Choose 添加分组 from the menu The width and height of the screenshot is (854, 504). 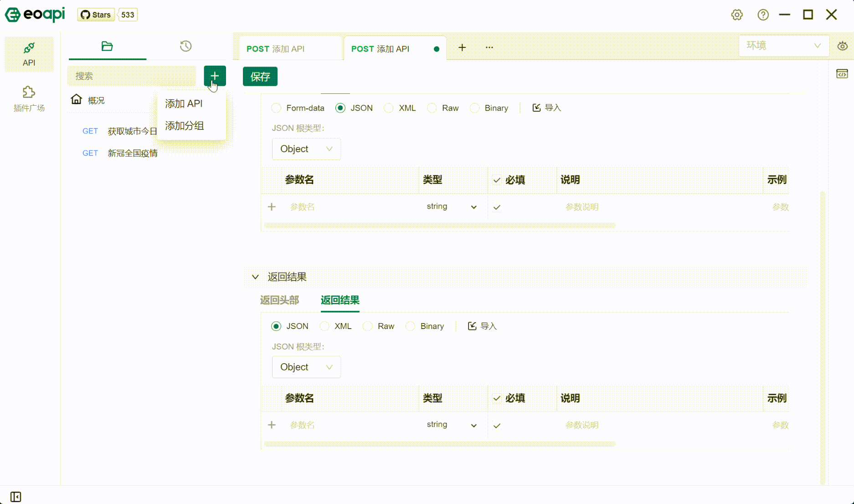pos(184,126)
